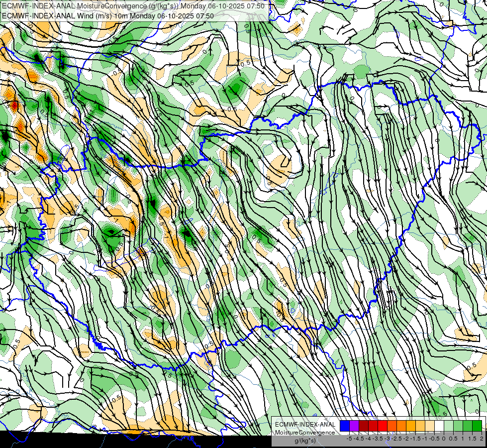Viewport: 487px width, 448px height.
Task: Click the -2 legend tick label
Action: [406, 439]
